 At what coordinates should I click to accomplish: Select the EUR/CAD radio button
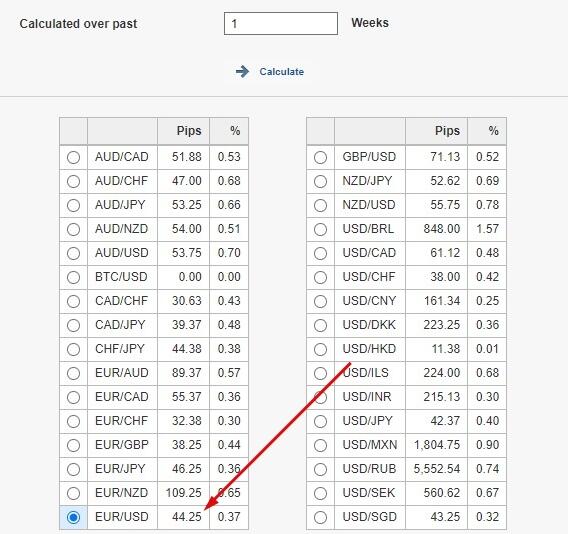point(74,397)
